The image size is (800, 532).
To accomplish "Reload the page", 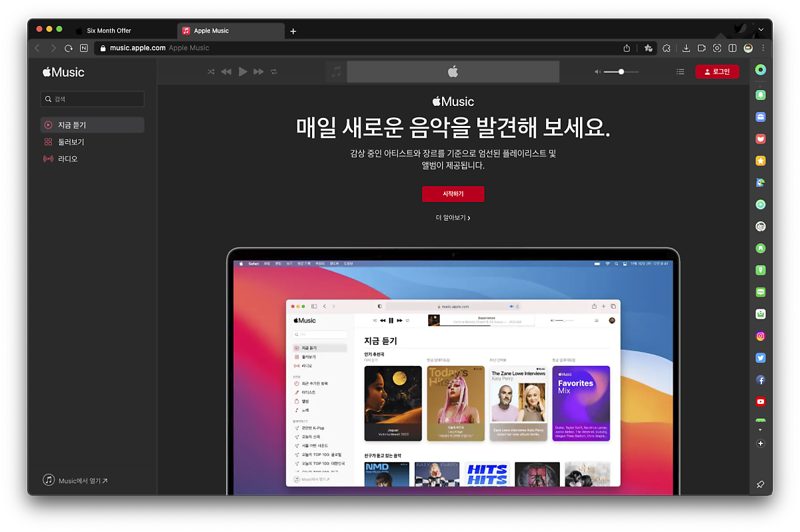I will coord(69,48).
